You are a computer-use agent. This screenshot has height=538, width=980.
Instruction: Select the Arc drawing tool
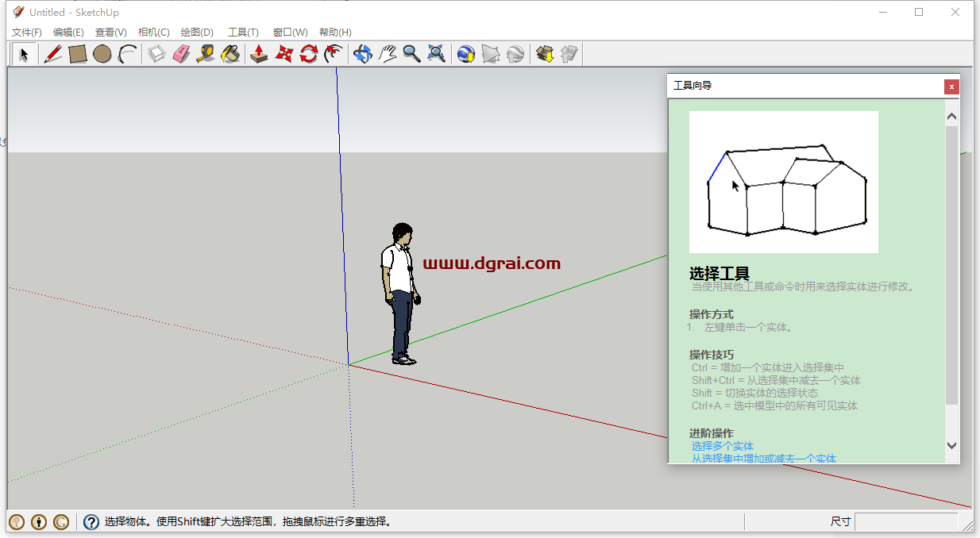click(x=126, y=53)
